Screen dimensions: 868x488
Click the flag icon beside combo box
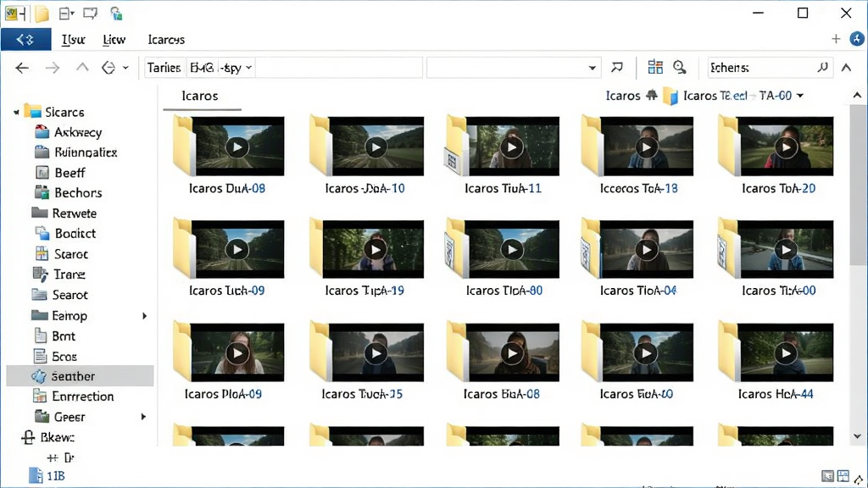click(617, 68)
